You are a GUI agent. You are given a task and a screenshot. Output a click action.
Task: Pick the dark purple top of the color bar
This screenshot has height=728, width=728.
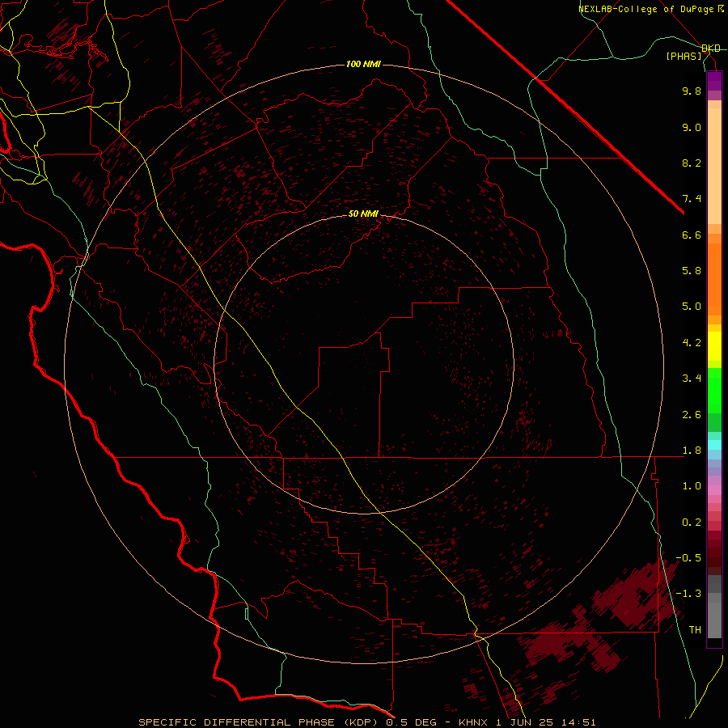click(x=714, y=81)
